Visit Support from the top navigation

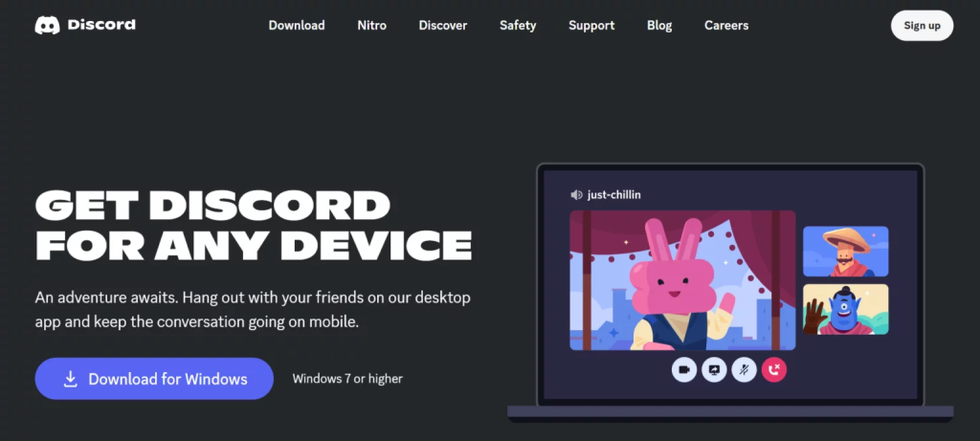click(591, 26)
